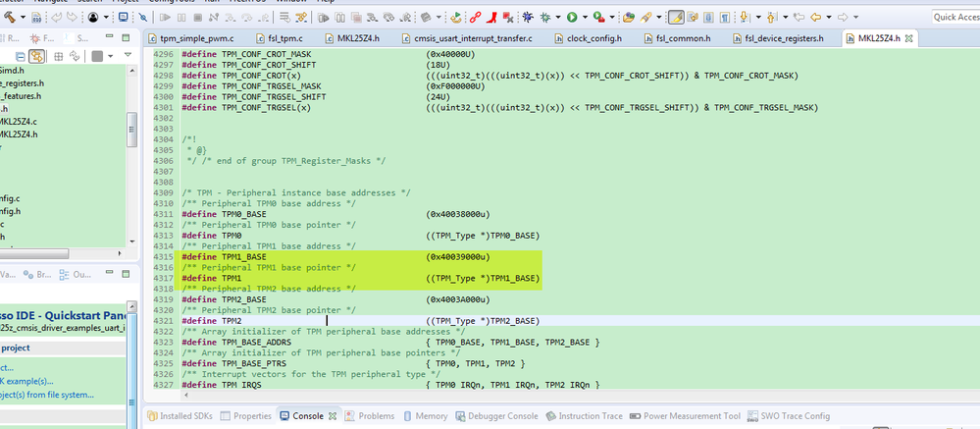This screenshot has height=429, width=980.
Task: Open the Memory tab
Action: [x=426, y=416]
